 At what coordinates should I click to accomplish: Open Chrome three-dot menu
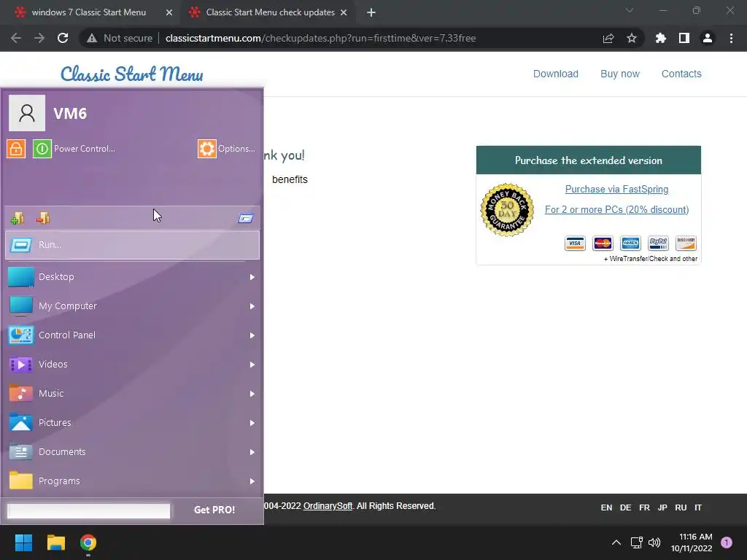(x=731, y=38)
